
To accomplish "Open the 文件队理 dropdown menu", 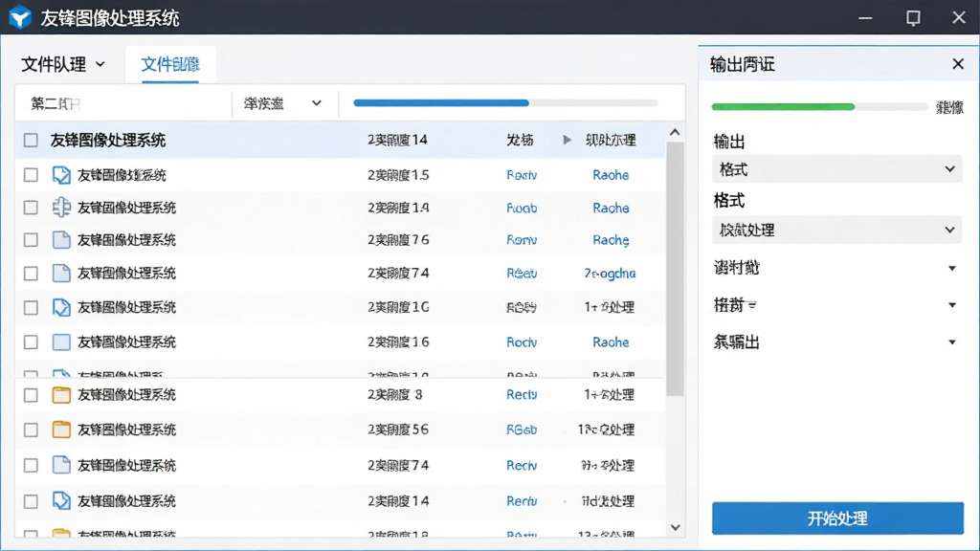I will (63, 64).
